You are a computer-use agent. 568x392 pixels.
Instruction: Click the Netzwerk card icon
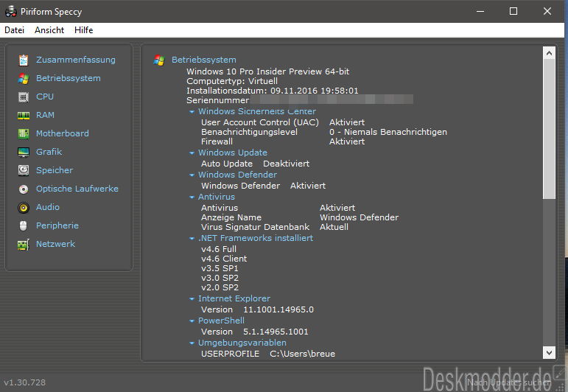coord(24,245)
